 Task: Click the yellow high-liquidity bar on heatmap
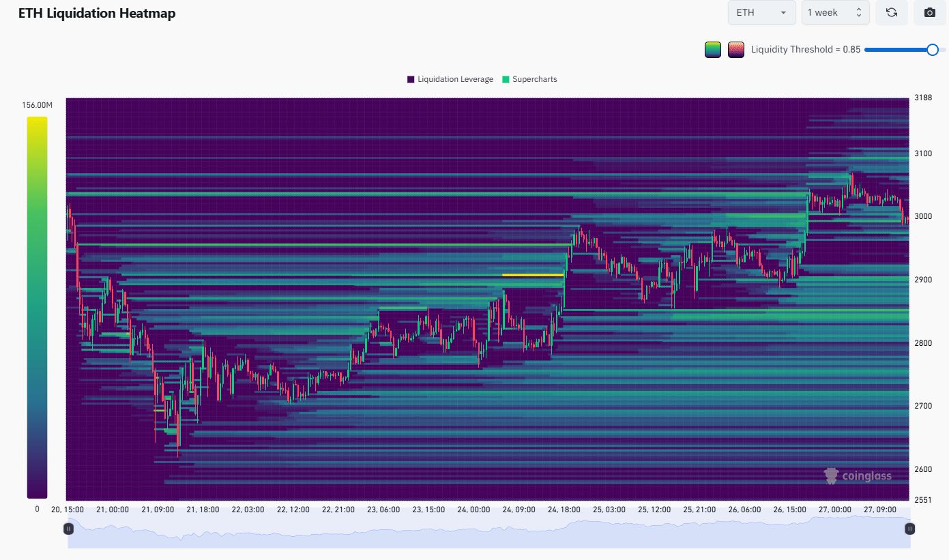[533, 275]
